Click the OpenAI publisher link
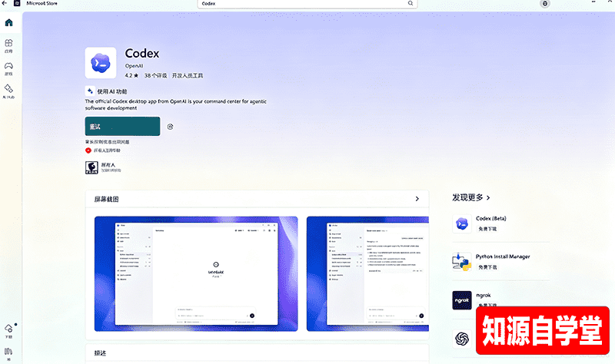 pos(134,66)
